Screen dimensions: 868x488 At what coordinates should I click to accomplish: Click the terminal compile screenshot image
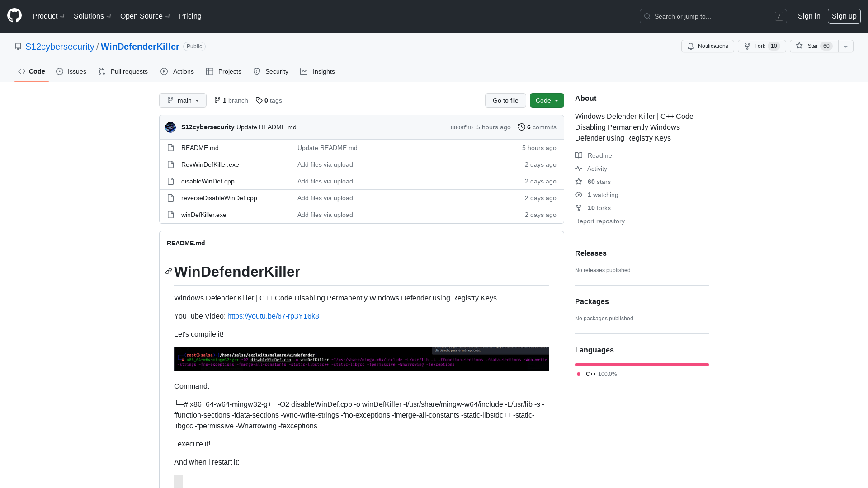[x=362, y=359]
